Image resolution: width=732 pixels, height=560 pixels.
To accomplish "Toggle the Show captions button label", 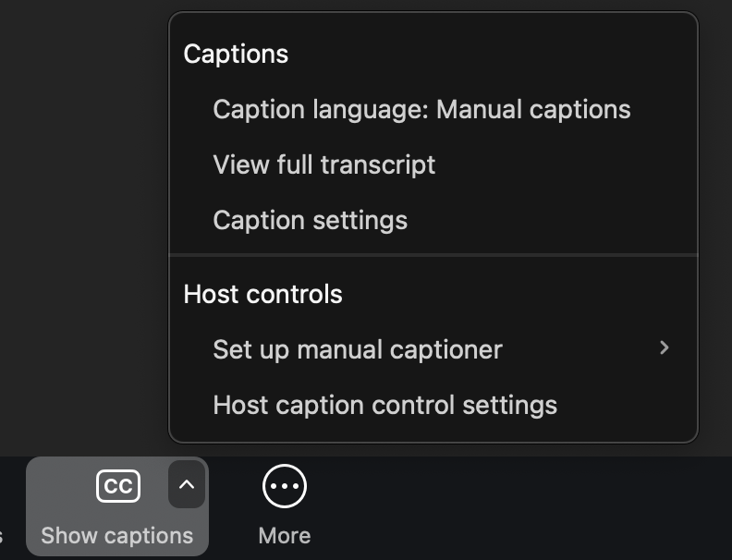I will 116,535.
